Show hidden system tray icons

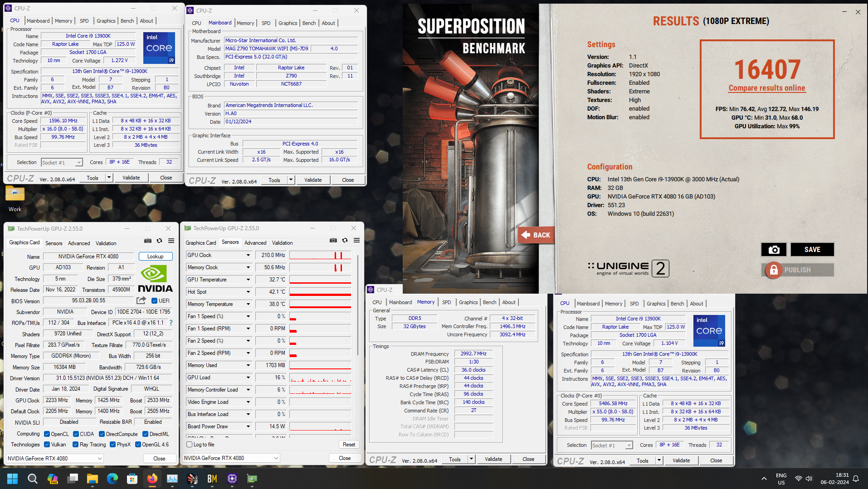tap(764, 479)
